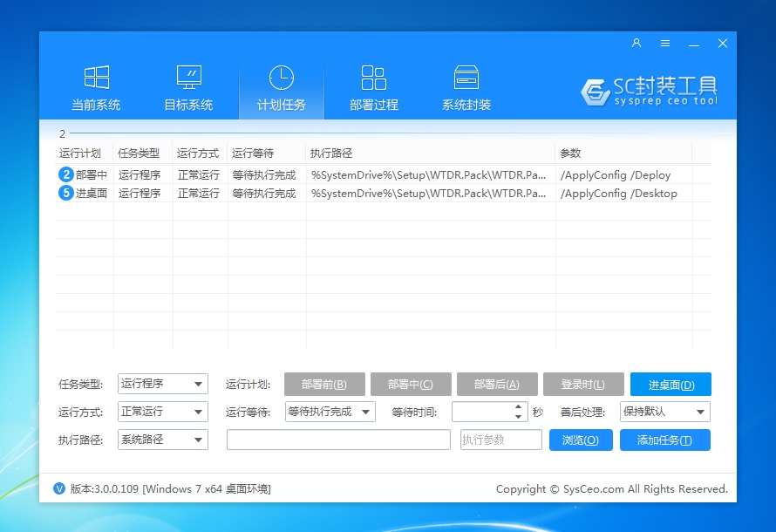Expand the 任务类型 dropdown
The height and width of the screenshot is (532, 776).
[x=163, y=384]
